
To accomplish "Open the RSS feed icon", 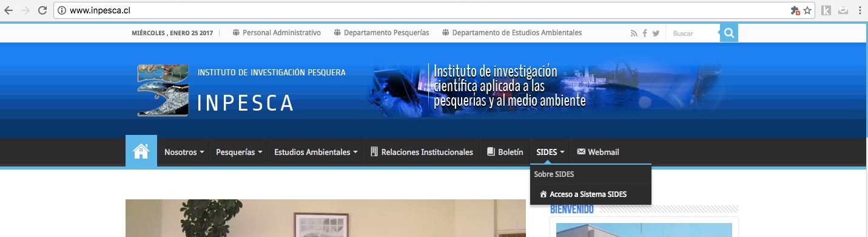I will click(634, 33).
